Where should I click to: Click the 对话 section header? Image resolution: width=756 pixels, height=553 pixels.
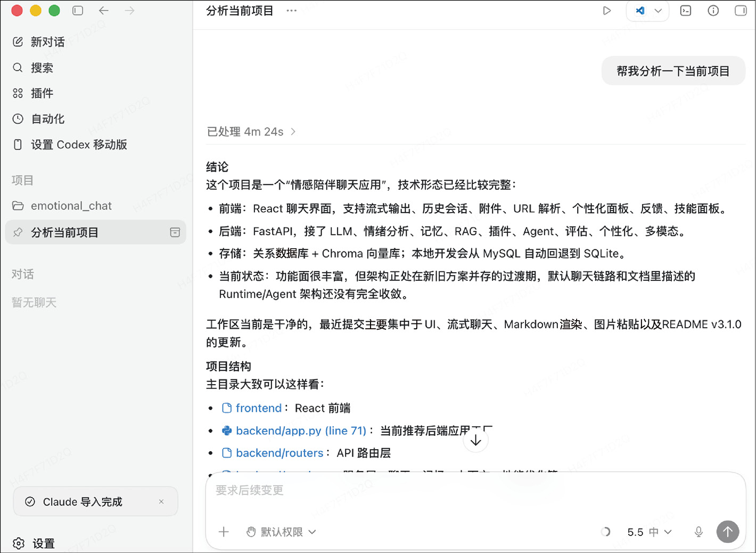coord(22,274)
